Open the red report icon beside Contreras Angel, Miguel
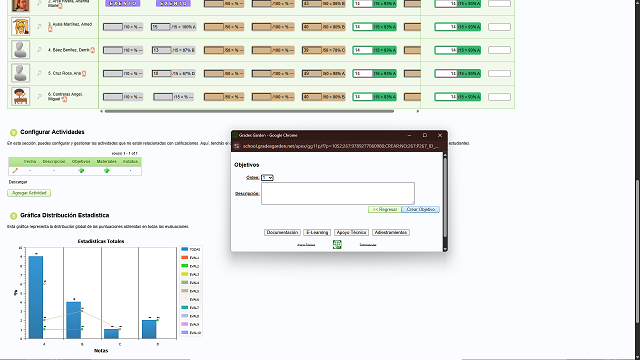Viewport: 640px width, 360px height. (x=64, y=99)
